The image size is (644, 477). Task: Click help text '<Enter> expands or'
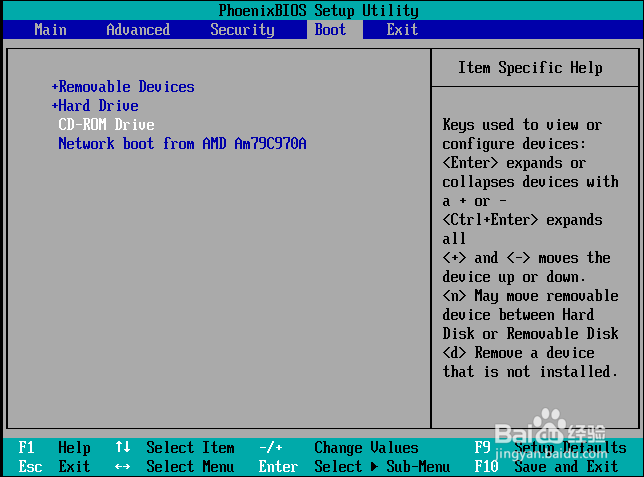coord(514,163)
